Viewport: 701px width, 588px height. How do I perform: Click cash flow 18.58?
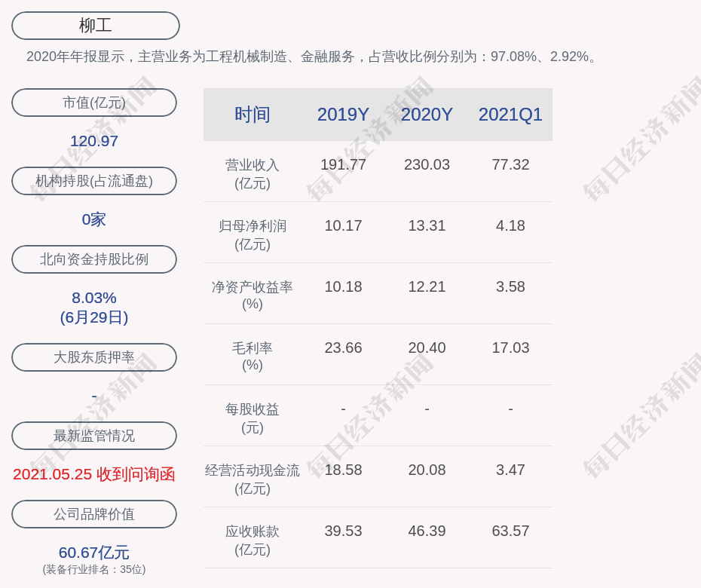pyautogui.click(x=343, y=470)
